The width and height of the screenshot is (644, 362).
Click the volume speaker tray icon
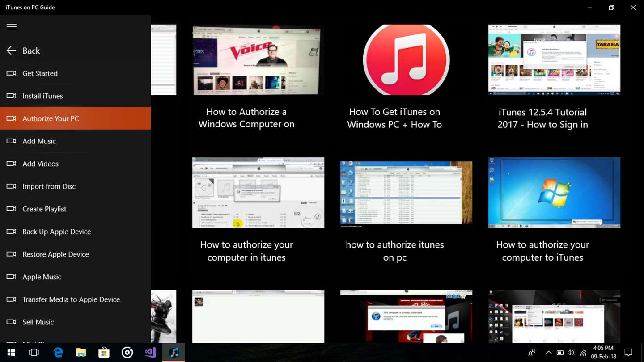[x=571, y=353]
